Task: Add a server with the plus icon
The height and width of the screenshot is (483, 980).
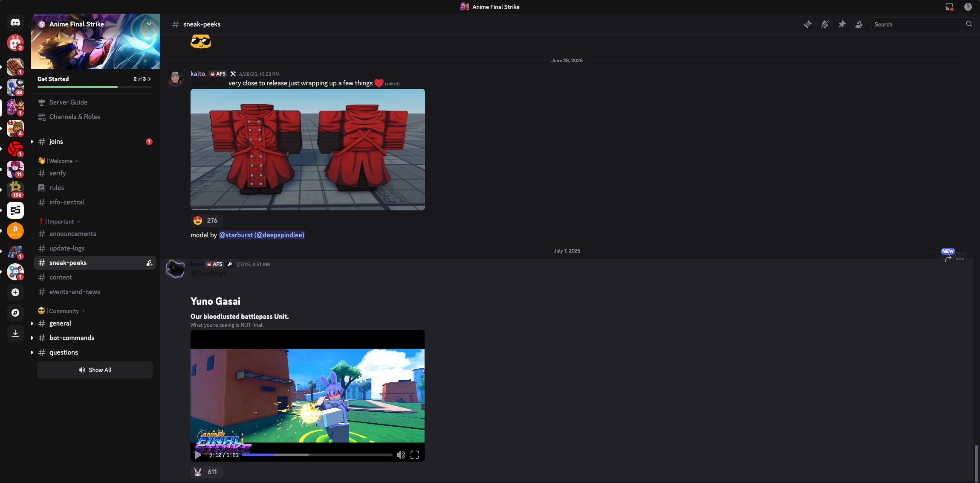Action: pos(15,292)
